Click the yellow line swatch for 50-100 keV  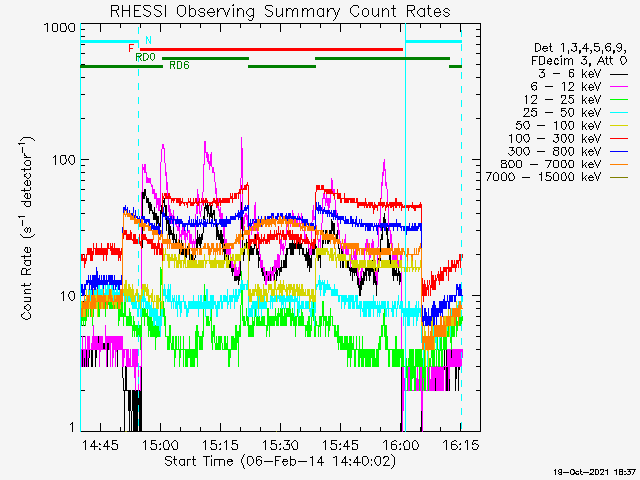(619, 126)
